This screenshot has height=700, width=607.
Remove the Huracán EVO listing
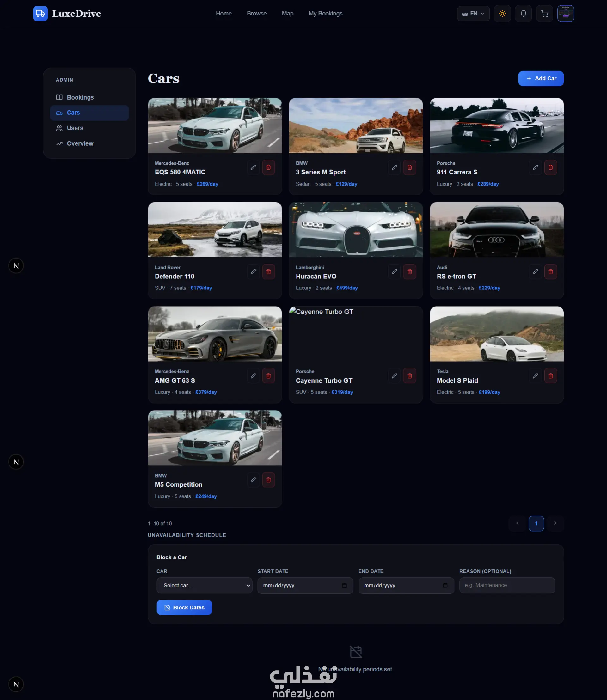coord(409,271)
